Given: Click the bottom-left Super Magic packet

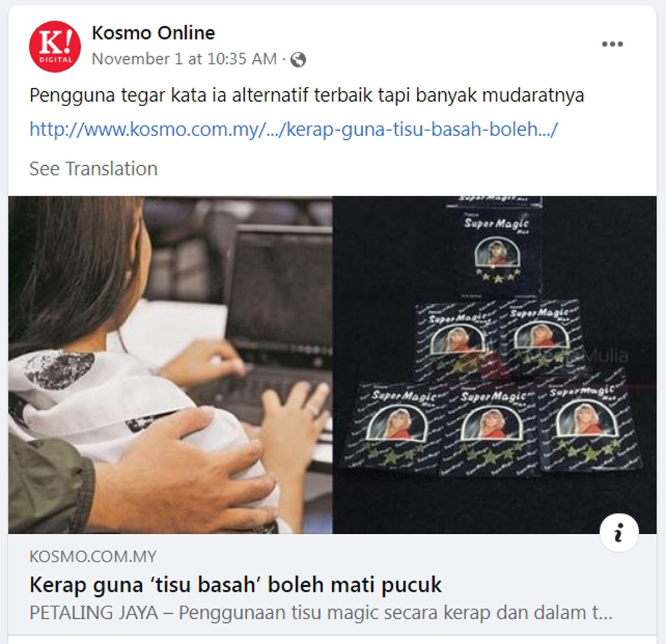Looking at the screenshot, I should (x=393, y=428).
